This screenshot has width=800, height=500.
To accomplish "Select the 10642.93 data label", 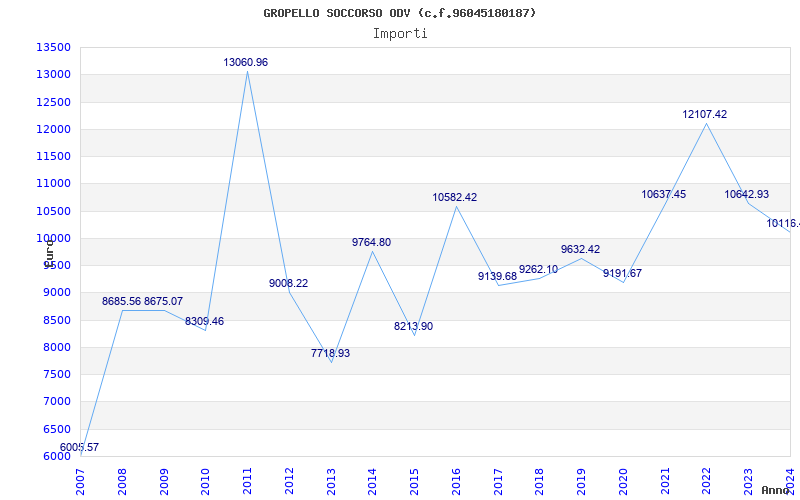I will pos(747,194).
